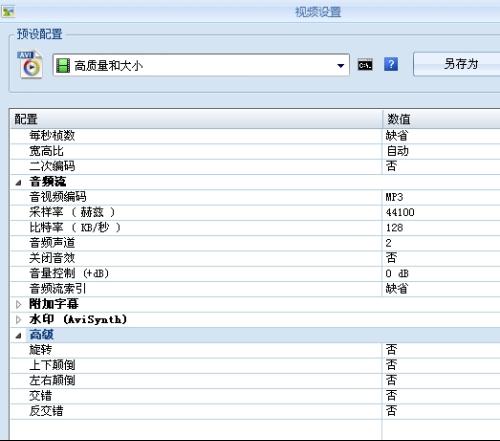Click the green film icon in preset box
Image resolution: width=500 pixels, height=441 pixels.
pyautogui.click(x=63, y=65)
